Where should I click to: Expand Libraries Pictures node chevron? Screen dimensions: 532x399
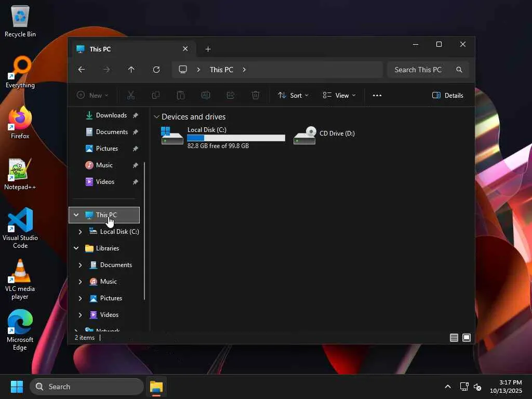coord(80,298)
